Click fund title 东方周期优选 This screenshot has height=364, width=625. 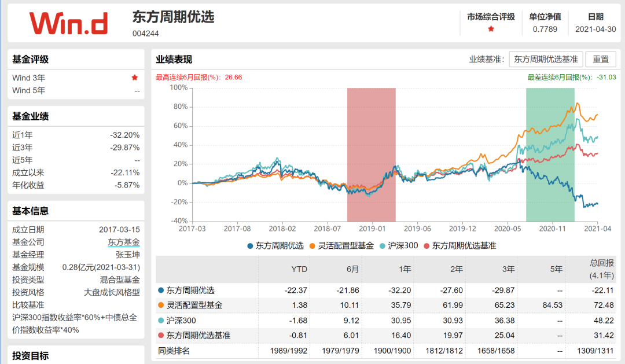point(174,17)
